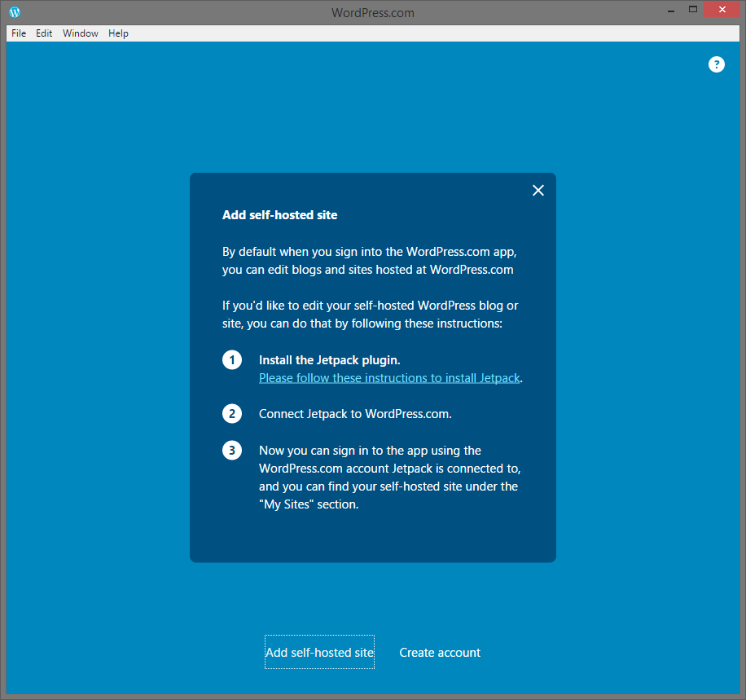Click the step 3 number badge
This screenshot has width=746, height=700.
[x=232, y=451]
